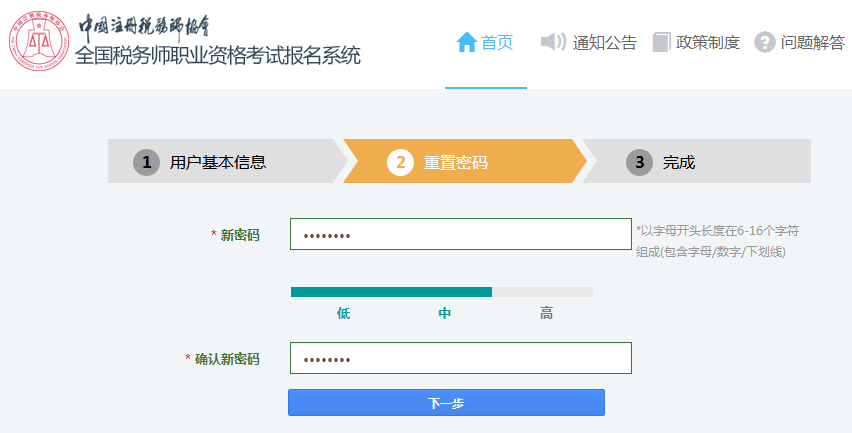The image size is (852, 433).
Task: Click the step 3 number circle
Action: click(639, 162)
